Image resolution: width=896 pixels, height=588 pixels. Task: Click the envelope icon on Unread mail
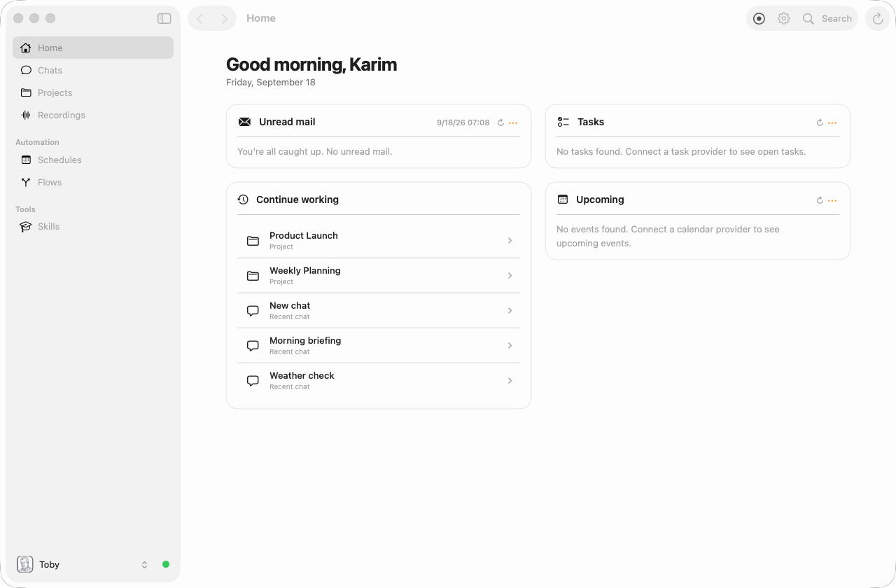(x=244, y=122)
